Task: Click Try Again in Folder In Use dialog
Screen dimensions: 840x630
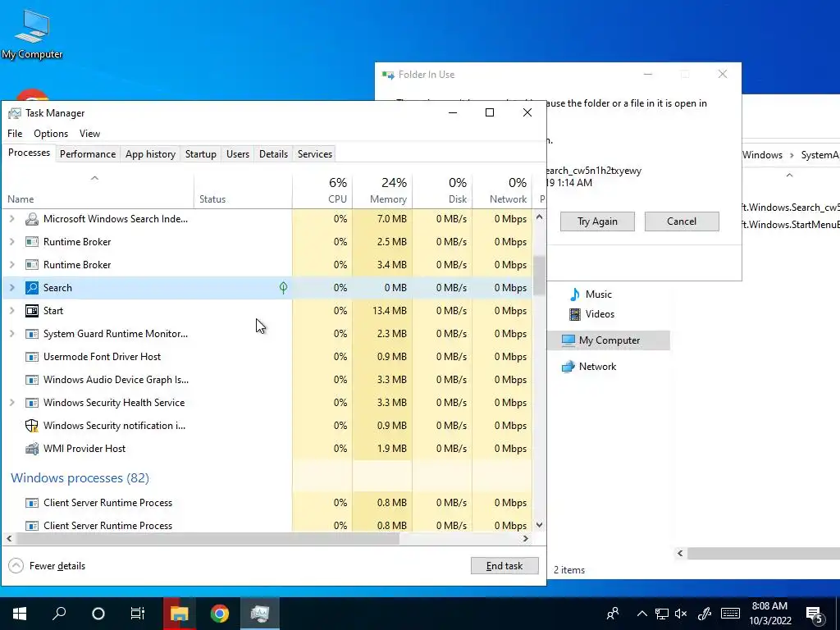Action: tap(597, 221)
